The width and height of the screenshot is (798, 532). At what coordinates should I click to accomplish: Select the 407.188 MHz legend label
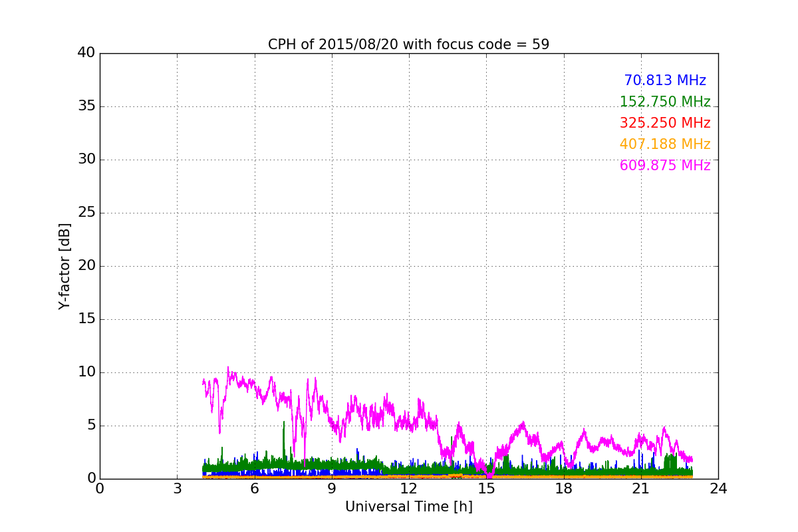665,144
